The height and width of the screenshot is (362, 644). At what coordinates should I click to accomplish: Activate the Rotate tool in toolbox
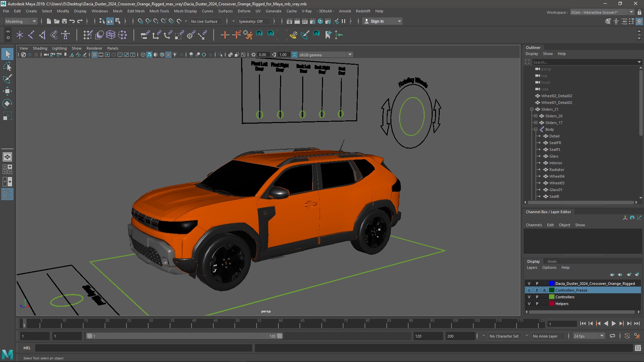click(x=7, y=104)
